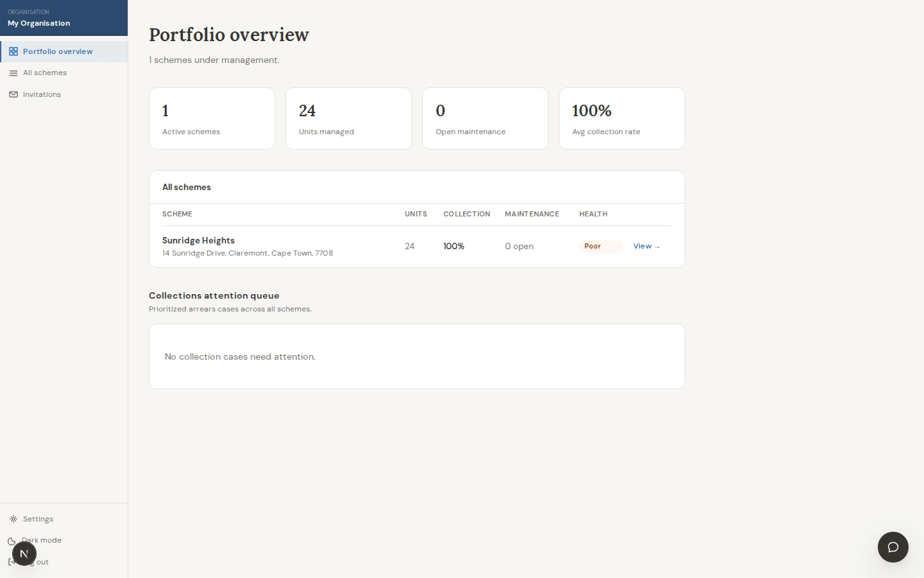Click the COLLECTION column header
The width and height of the screenshot is (924, 578).
pos(466,214)
